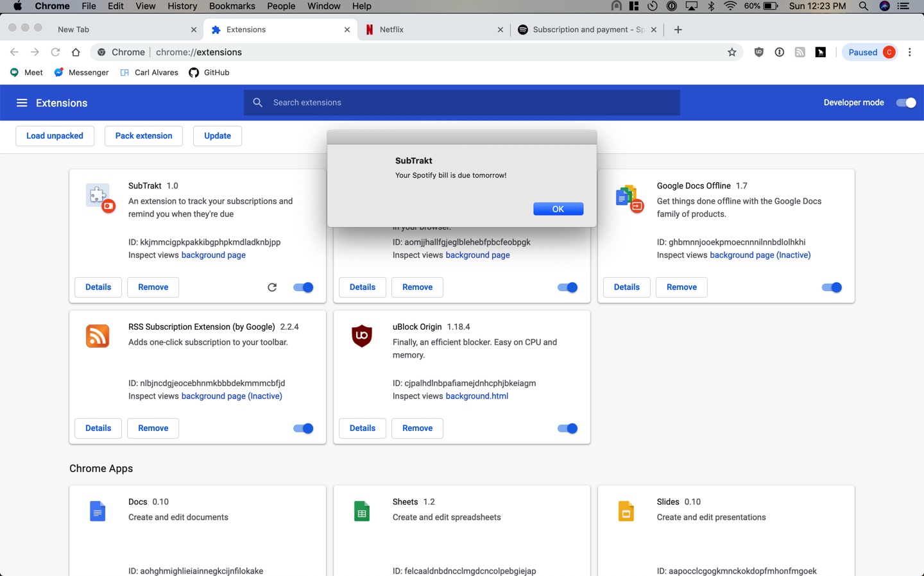Click Pack extension
The width and height of the screenshot is (924, 576).
coord(144,136)
